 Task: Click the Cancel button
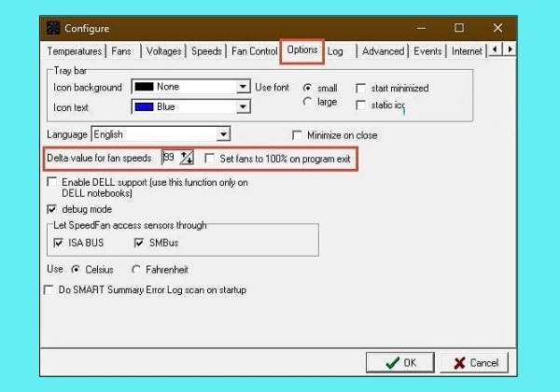pos(475,363)
